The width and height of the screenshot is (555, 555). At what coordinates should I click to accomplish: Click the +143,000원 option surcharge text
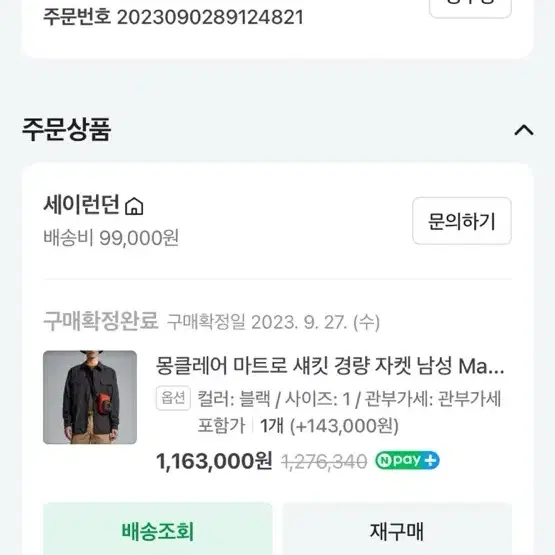coord(344,426)
